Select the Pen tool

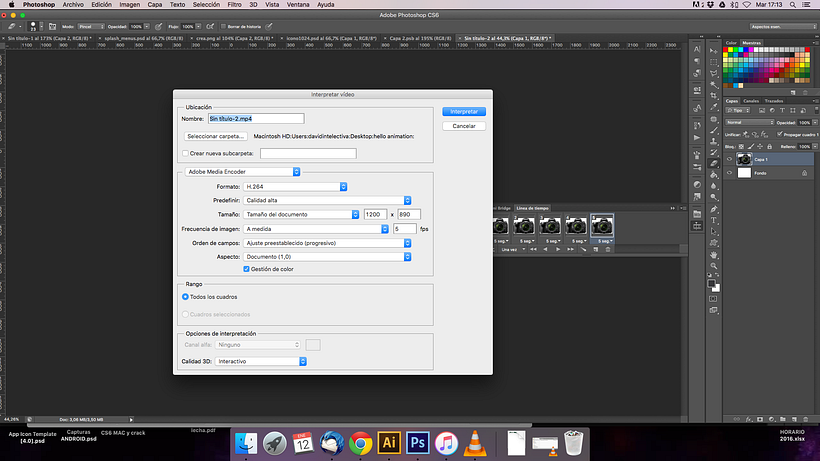point(714,209)
